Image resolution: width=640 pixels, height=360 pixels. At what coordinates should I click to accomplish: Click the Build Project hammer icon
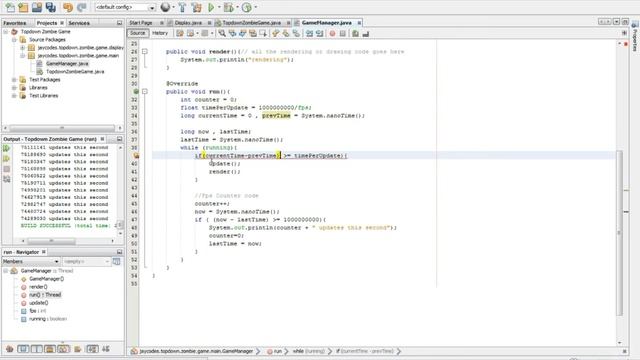point(182,7)
